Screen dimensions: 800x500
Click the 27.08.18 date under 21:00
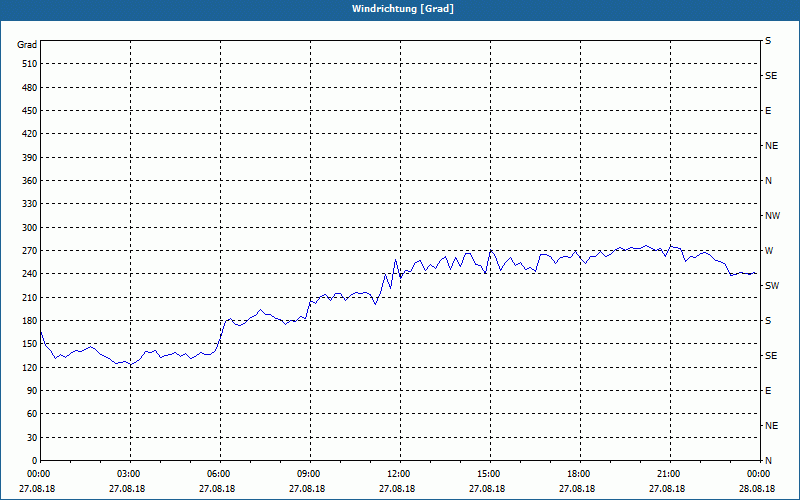(x=667, y=489)
